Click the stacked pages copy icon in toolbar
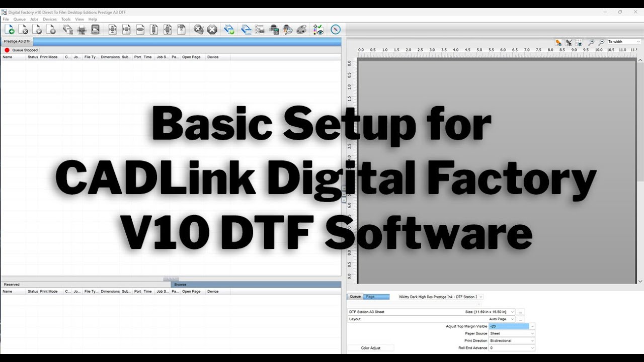This screenshot has width=644, height=362. (68, 30)
